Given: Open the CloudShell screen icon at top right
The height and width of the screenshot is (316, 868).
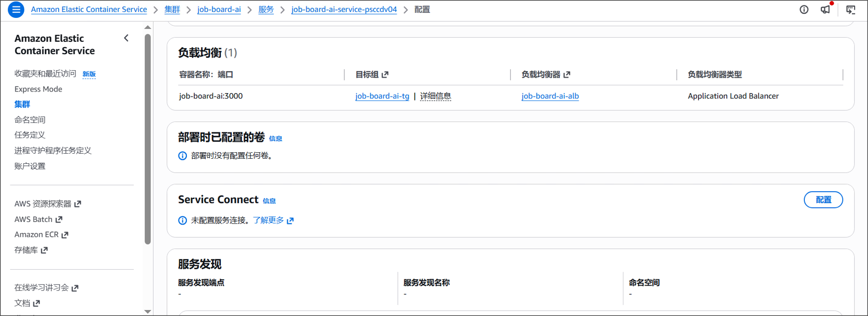Looking at the screenshot, I should pyautogui.click(x=851, y=9).
